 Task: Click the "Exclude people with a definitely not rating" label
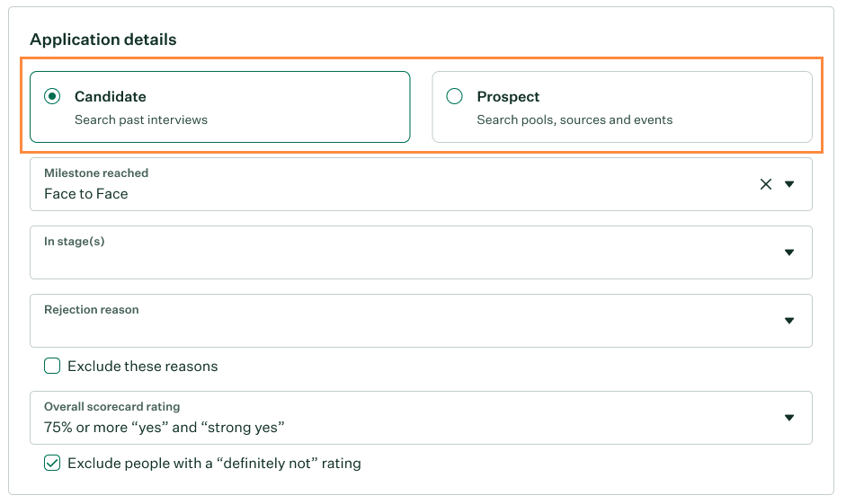click(x=214, y=464)
